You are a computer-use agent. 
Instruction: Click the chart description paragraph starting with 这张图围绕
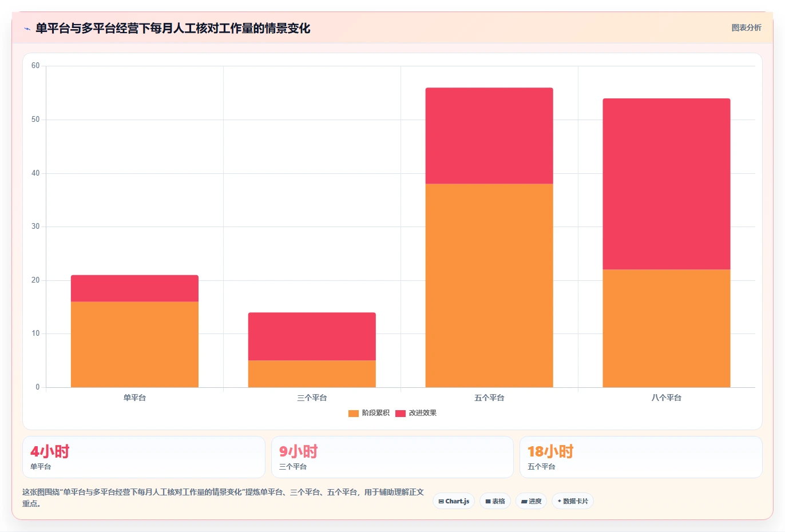(x=223, y=498)
